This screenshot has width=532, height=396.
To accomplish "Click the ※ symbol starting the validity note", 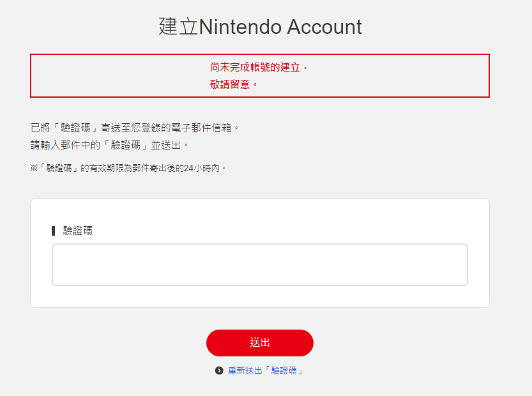I will 34,169.
